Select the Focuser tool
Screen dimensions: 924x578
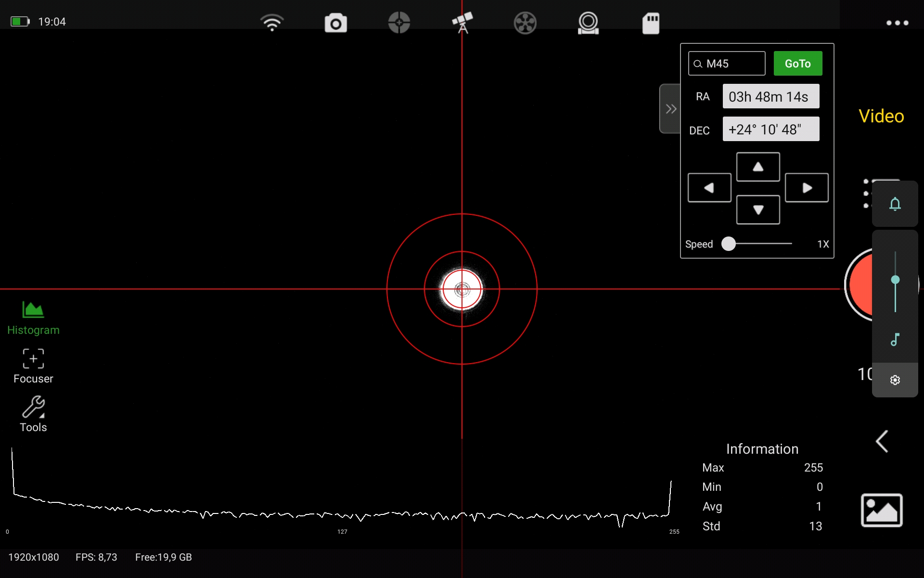33,365
